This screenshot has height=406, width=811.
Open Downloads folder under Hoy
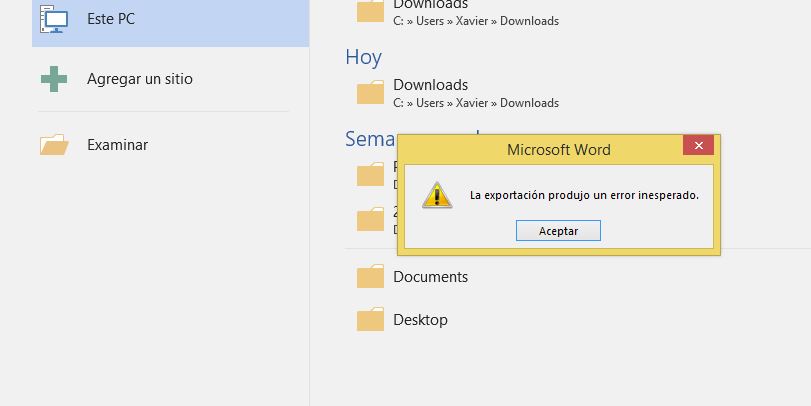430,85
